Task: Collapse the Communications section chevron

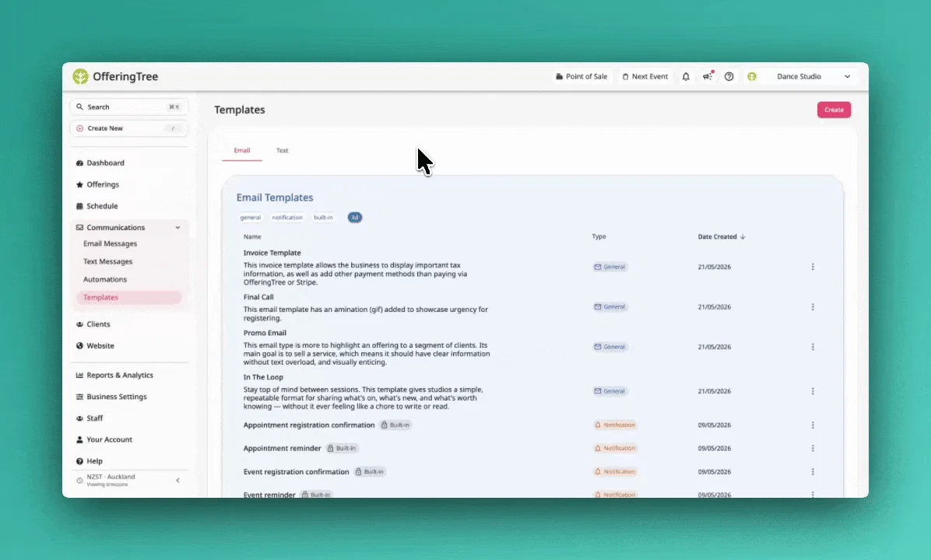Action: coord(177,227)
